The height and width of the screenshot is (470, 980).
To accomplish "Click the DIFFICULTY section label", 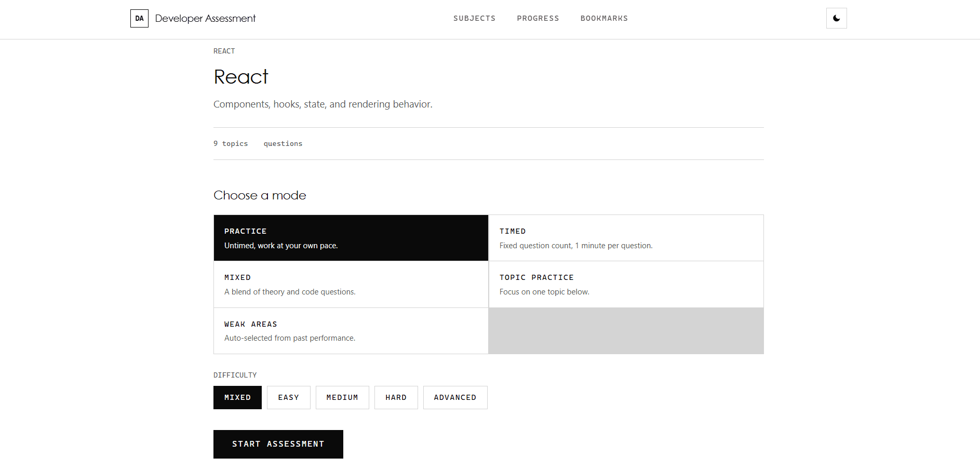I will tap(235, 375).
